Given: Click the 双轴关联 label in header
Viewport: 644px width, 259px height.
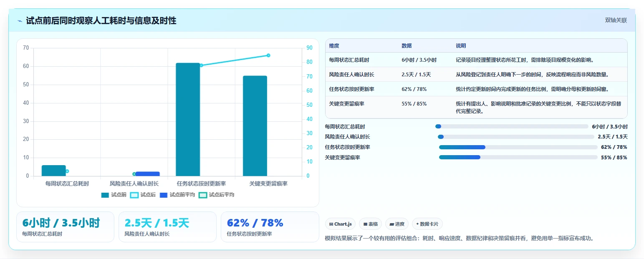Looking at the screenshot, I should coord(616,20).
